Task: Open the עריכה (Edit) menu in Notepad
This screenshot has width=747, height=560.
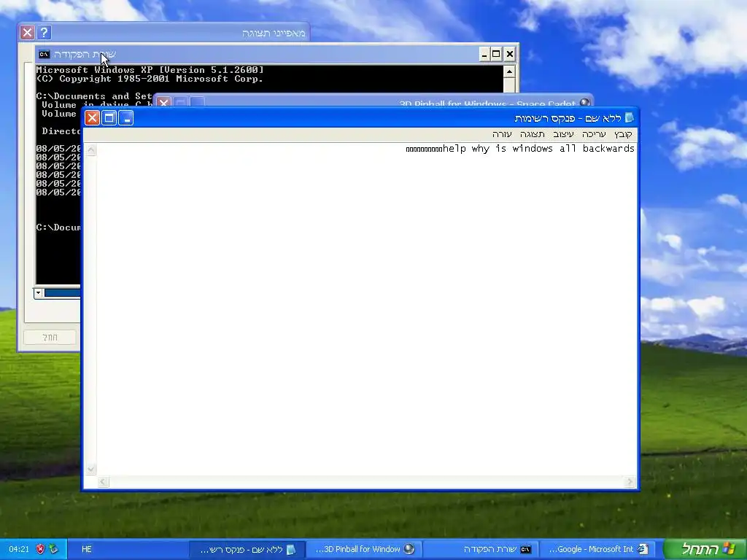Action: (x=594, y=134)
